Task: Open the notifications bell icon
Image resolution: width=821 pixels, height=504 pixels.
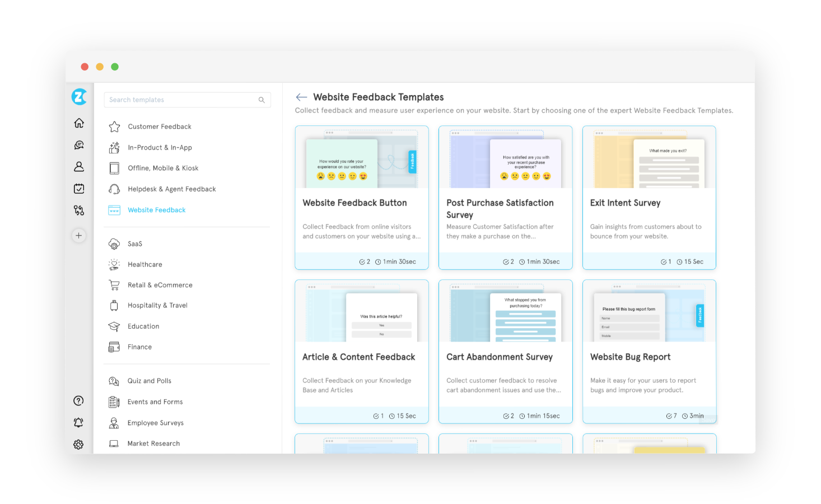Action: (x=78, y=422)
